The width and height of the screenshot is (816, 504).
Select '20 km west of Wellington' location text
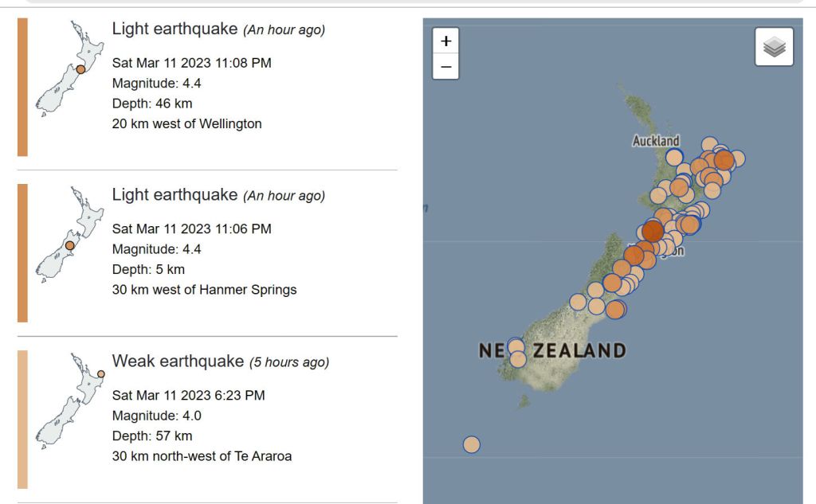tap(186, 123)
